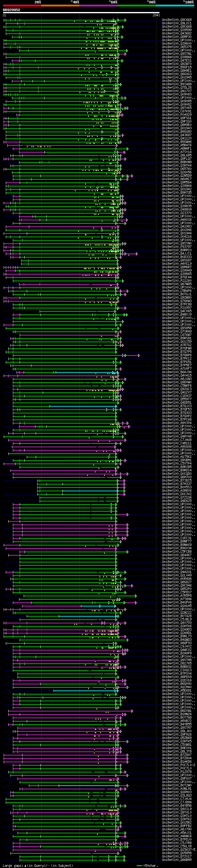Screen dimensions: 197x868
Task: Select 'UniRef100_C5NKF6' entry
Action: tap(177, 386)
